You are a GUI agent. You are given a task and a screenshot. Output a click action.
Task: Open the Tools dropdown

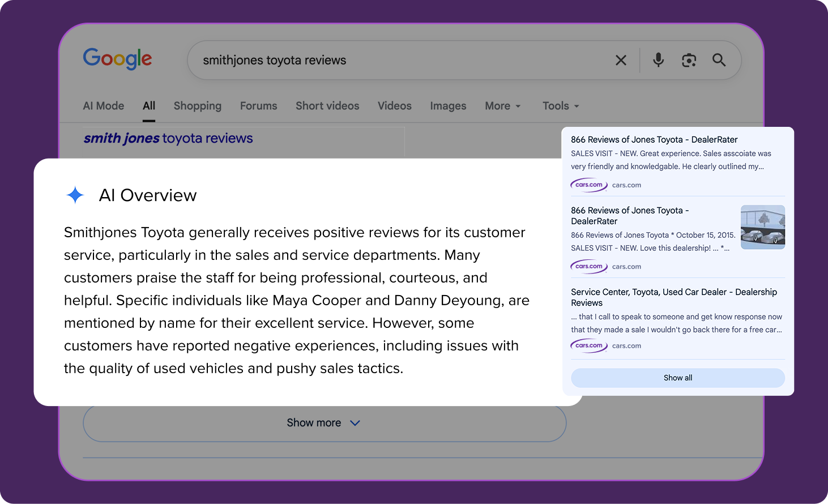[561, 106]
